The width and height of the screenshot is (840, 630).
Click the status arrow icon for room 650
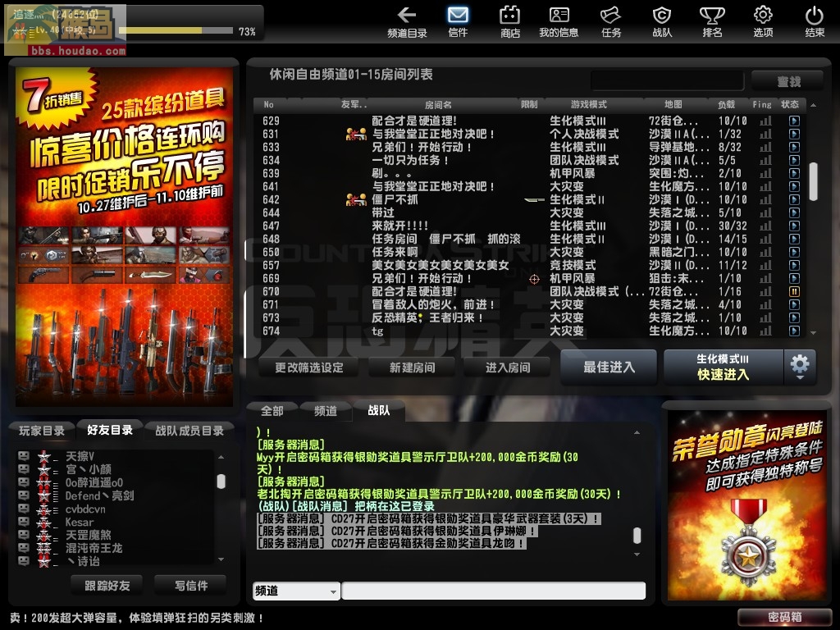tap(794, 252)
